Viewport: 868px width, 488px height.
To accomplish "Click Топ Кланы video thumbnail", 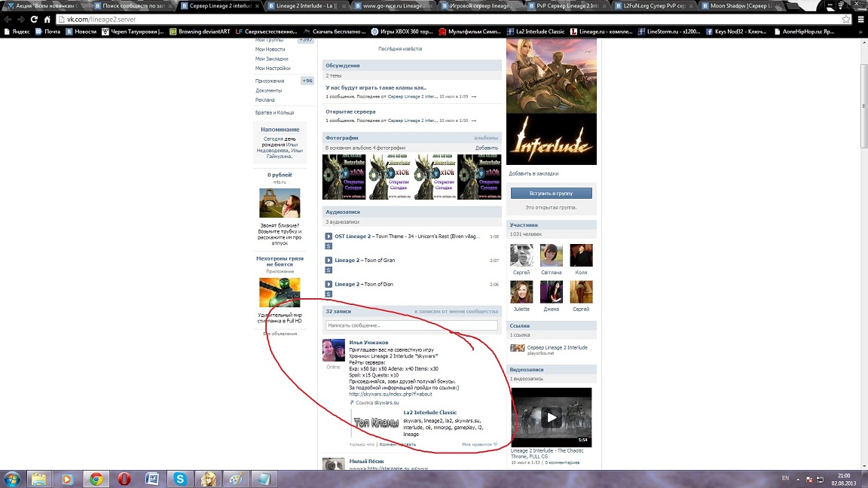I will pos(377,423).
